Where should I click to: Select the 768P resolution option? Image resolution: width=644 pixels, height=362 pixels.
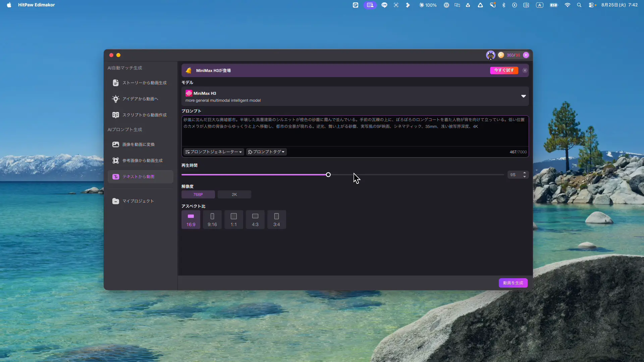pos(198,194)
